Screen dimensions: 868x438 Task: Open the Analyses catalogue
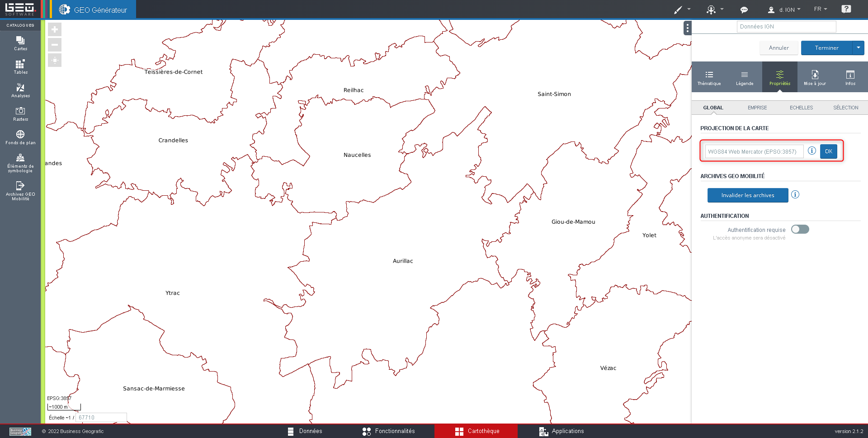click(x=20, y=90)
